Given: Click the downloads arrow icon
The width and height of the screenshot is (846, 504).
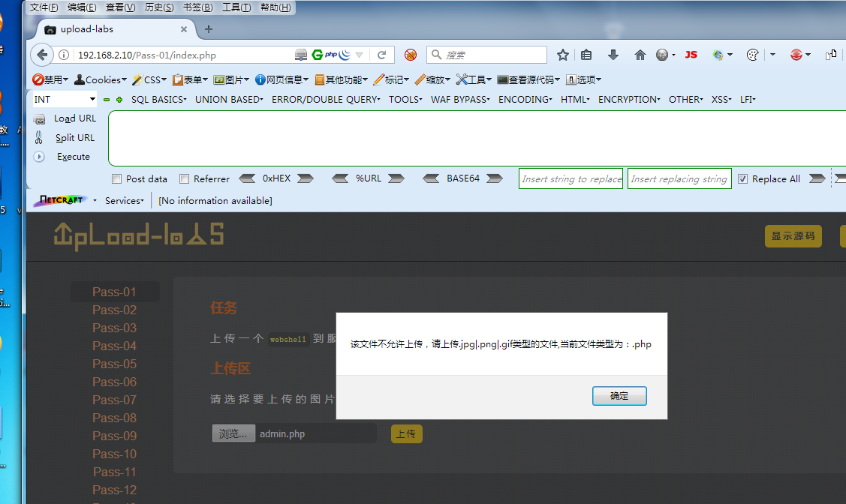Looking at the screenshot, I should (x=614, y=54).
